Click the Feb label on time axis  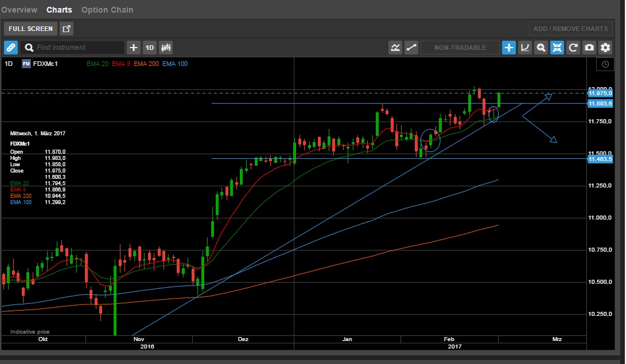449,339
